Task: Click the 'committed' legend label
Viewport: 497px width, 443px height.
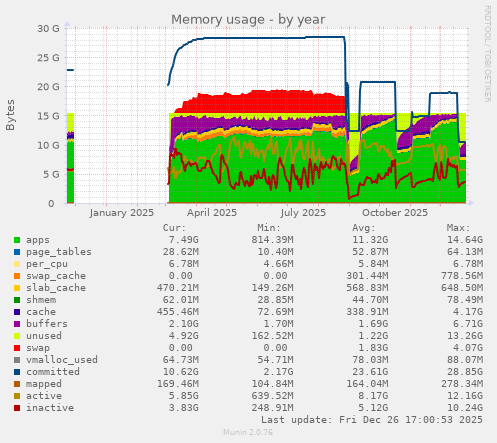Action: click(x=53, y=372)
